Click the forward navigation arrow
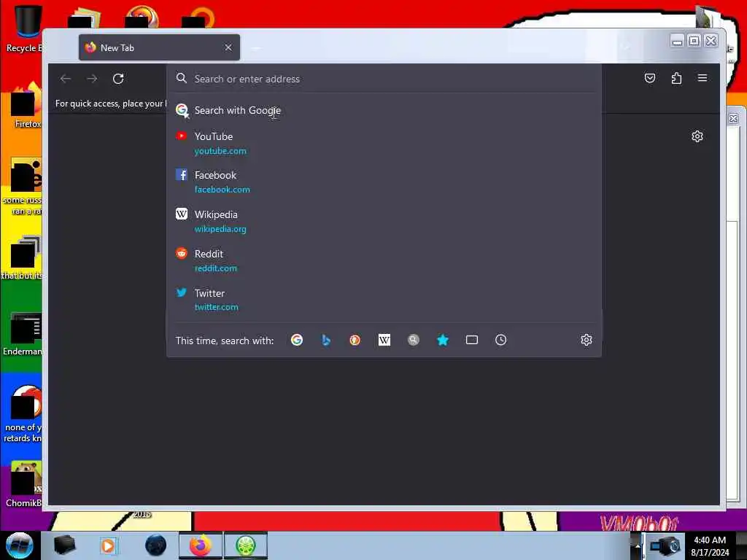This screenshot has height=560, width=747. pyautogui.click(x=92, y=79)
